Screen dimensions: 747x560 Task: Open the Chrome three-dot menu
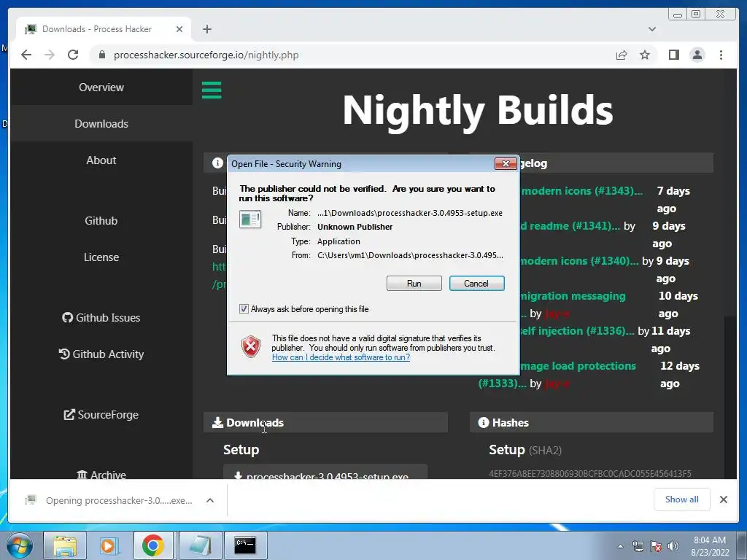[721, 55]
